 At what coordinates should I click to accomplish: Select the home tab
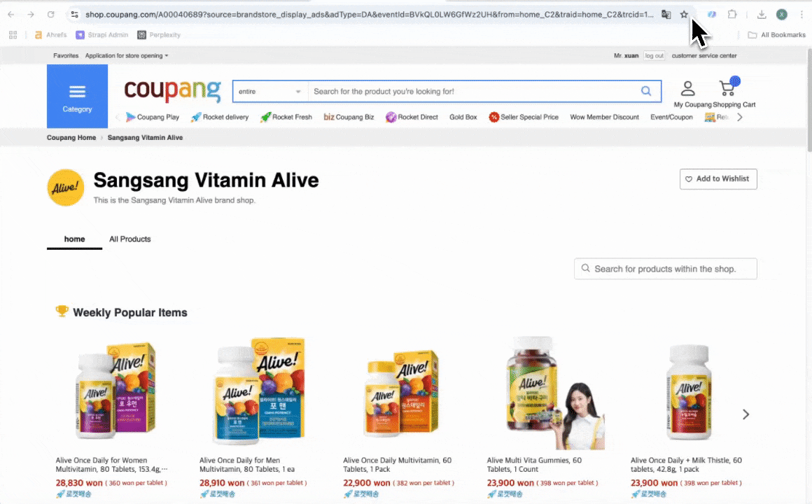(75, 239)
